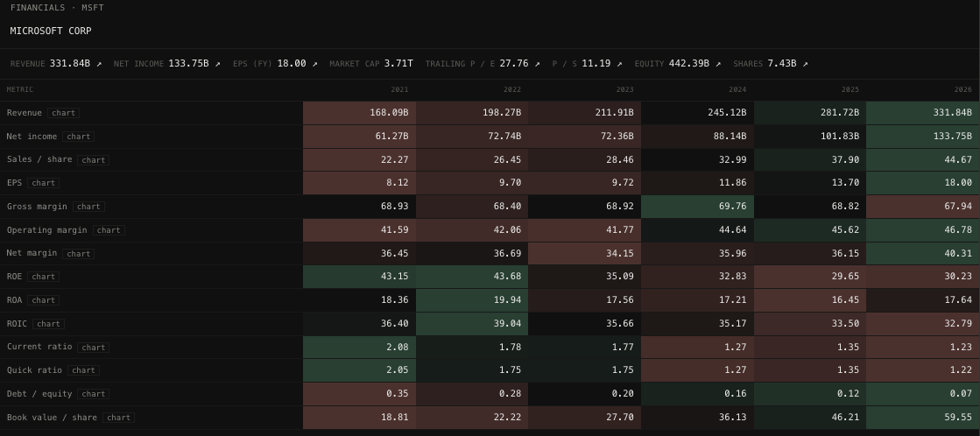Open chart for Sales / share row
Image resolution: width=980 pixels, height=436 pixels.
(x=93, y=160)
